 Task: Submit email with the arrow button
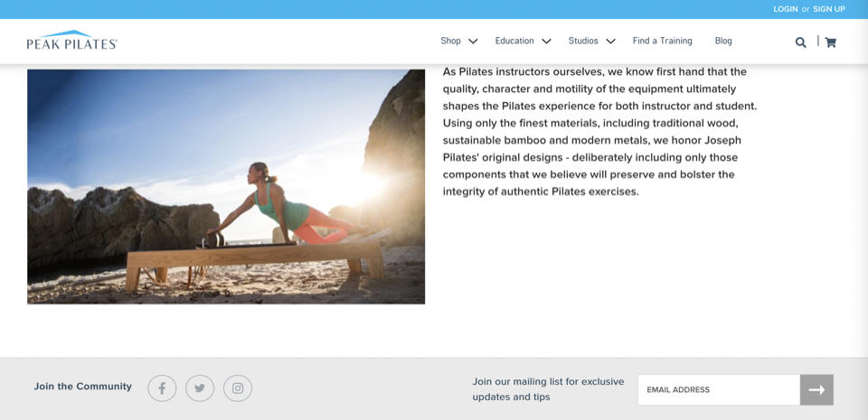pos(816,389)
